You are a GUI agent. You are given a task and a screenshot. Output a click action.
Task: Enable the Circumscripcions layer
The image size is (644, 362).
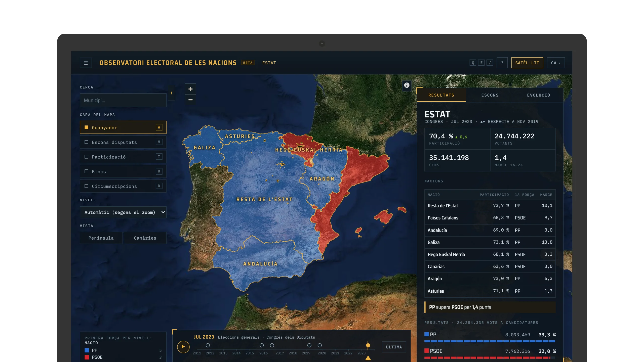pyautogui.click(x=123, y=186)
